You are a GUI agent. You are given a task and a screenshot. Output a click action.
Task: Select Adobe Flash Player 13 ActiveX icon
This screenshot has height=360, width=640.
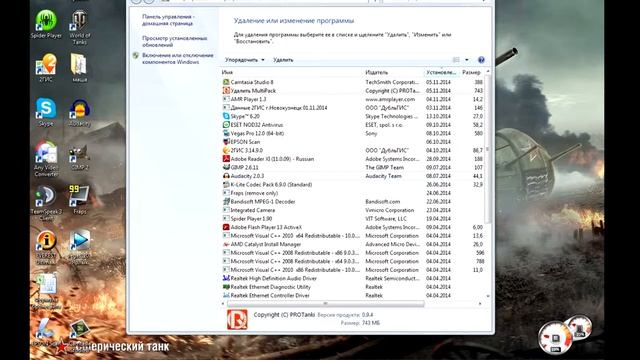point(226,227)
